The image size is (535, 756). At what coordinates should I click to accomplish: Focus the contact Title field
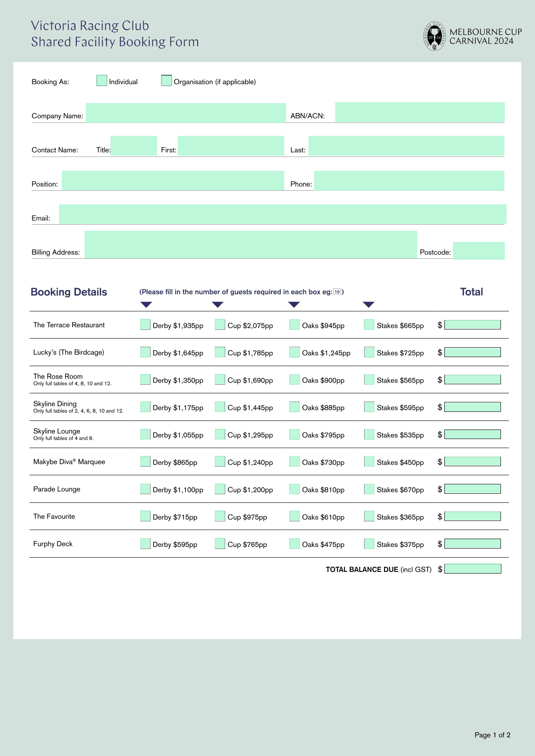[134, 146]
